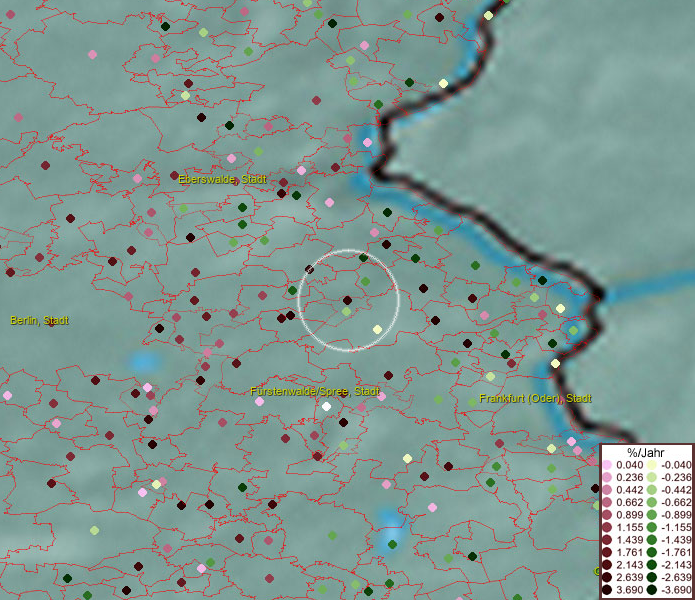
Task: Select the "Fürstenwalde/Spree, Stadt" label
Action: click(x=315, y=392)
